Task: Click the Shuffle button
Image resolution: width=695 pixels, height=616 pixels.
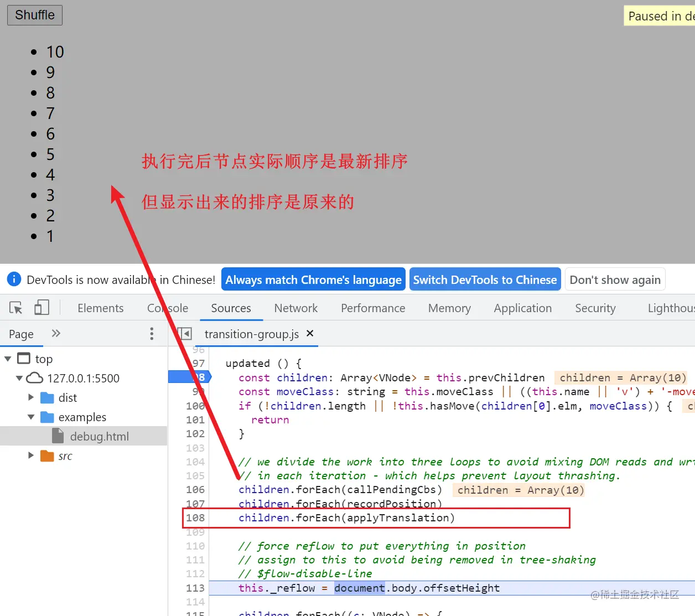Action: [x=35, y=15]
